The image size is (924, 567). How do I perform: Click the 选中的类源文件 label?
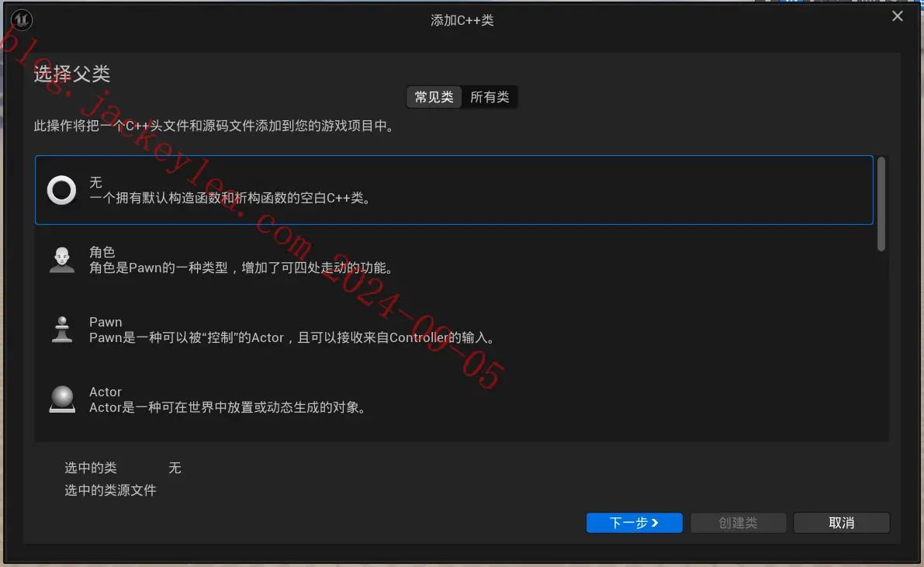pos(110,490)
